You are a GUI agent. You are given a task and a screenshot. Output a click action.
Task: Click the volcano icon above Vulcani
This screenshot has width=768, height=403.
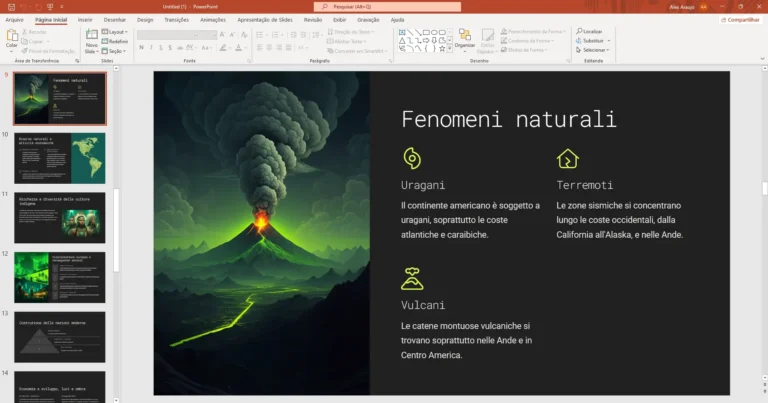412,279
